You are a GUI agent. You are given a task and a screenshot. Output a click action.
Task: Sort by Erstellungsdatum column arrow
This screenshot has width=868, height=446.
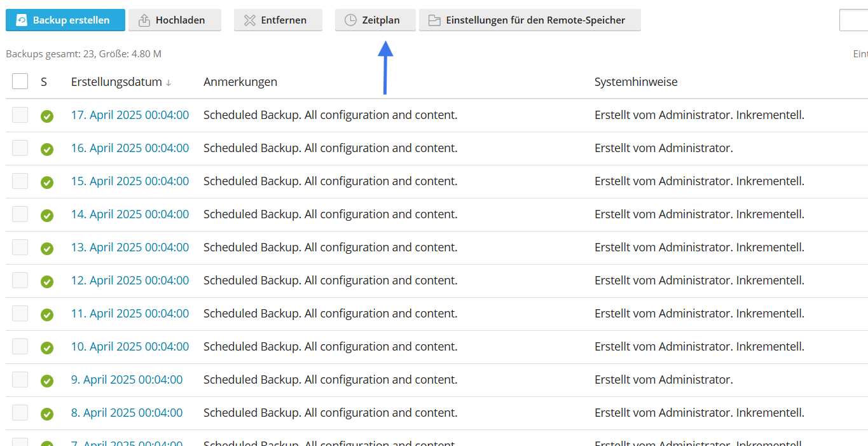169,83
